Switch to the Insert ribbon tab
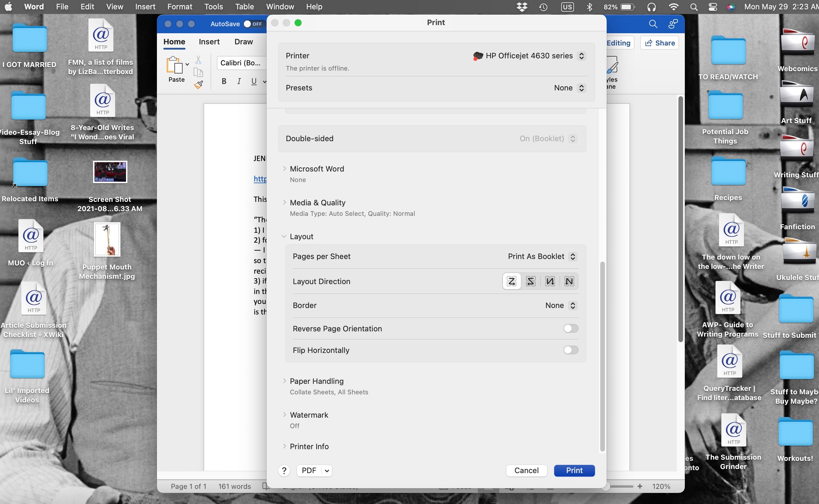Image resolution: width=819 pixels, height=504 pixels. [209, 42]
